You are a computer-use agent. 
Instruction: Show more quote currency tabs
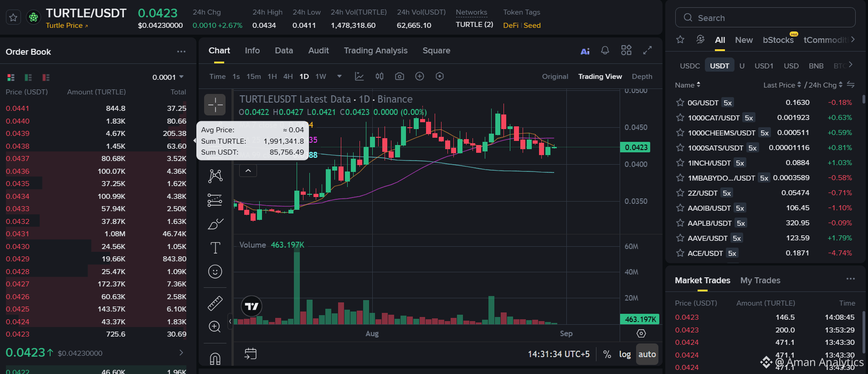pos(851,65)
